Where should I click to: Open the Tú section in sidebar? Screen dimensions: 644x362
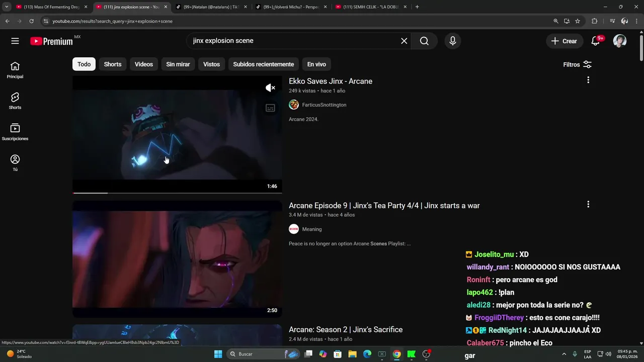(15, 163)
